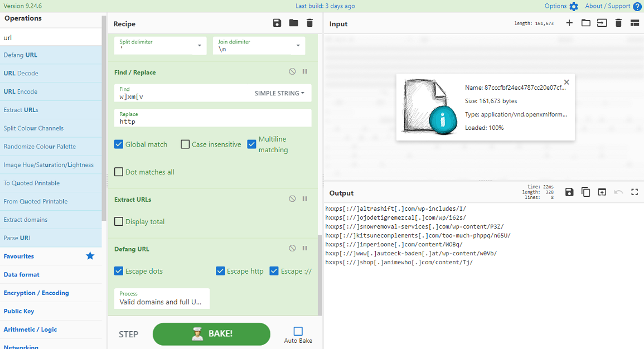Screen dimensions: 644x349
Task: Open folder as input
Action: point(586,23)
